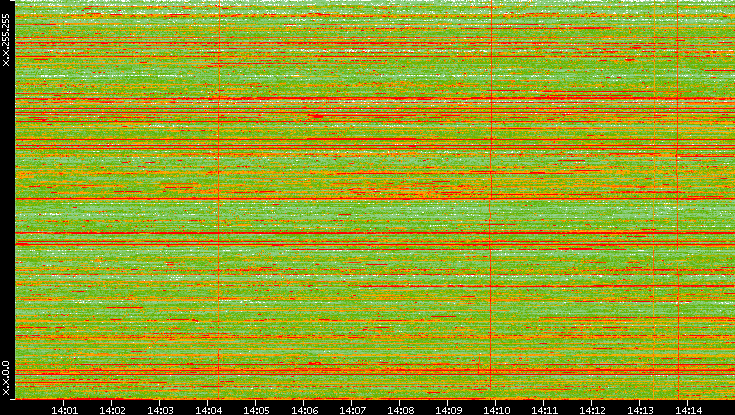Image resolution: width=735 pixels, height=415 pixels.
Task: Click the 14:13 time axis label
Action: coord(641,410)
